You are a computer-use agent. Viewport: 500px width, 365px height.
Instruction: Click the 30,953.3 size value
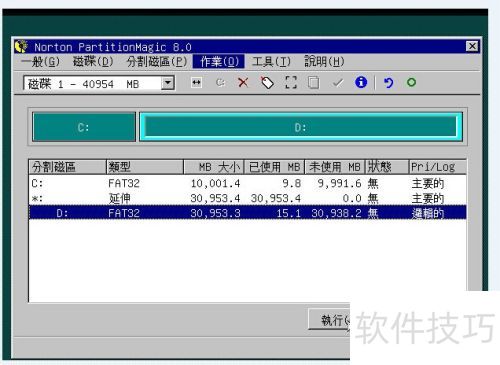(x=215, y=213)
